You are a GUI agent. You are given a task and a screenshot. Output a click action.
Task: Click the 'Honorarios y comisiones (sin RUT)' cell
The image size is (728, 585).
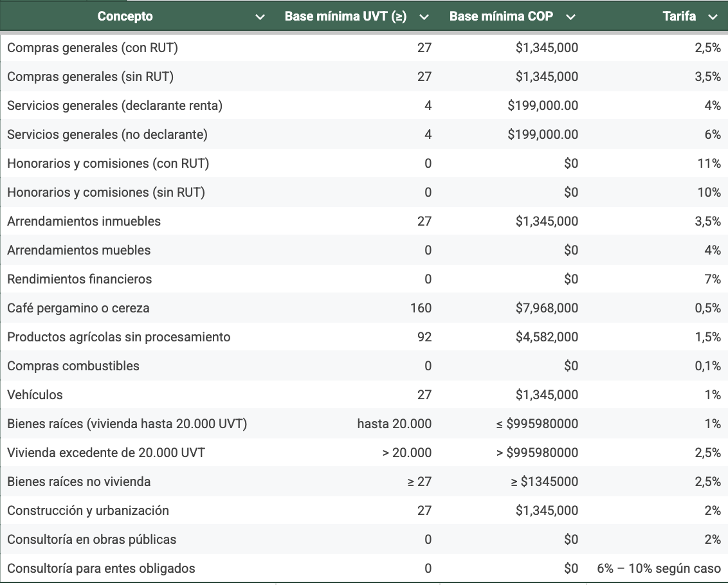106,192
